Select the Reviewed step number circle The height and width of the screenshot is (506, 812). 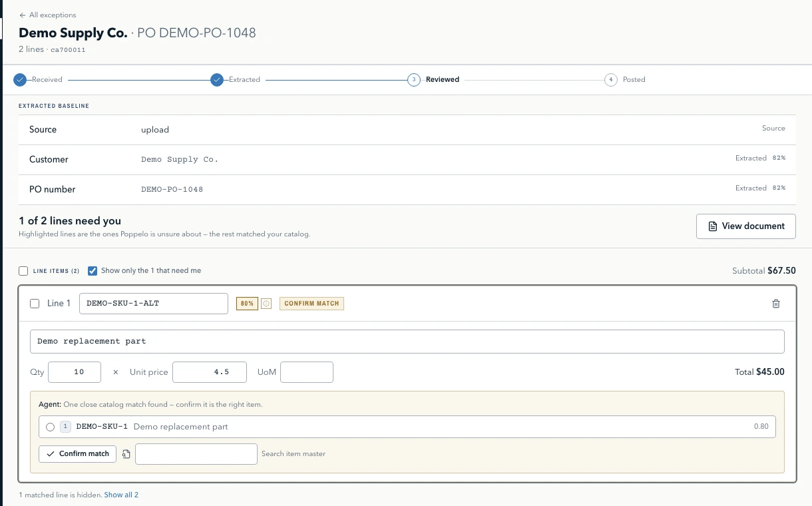coord(414,80)
